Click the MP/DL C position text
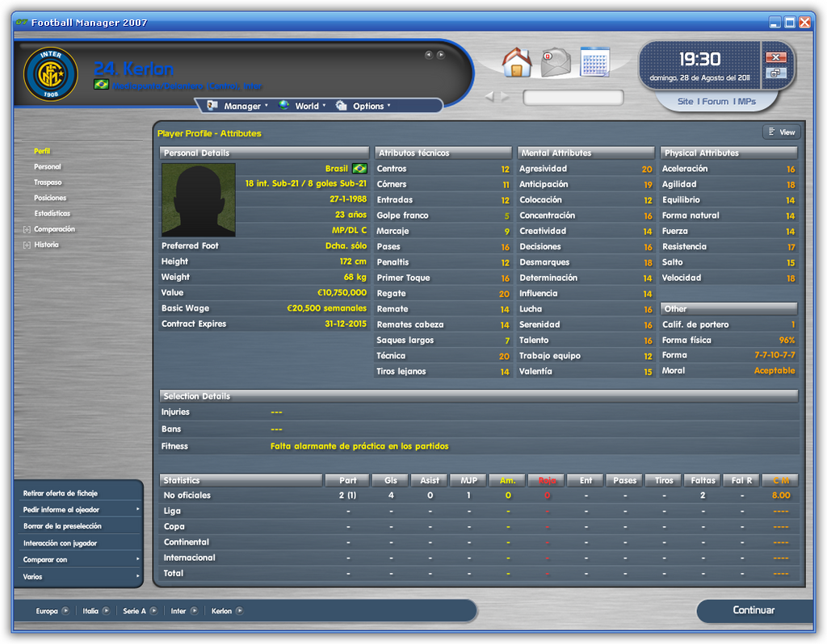The width and height of the screenshot is (827, 644). pyautogui.click(x=349, y=230)
